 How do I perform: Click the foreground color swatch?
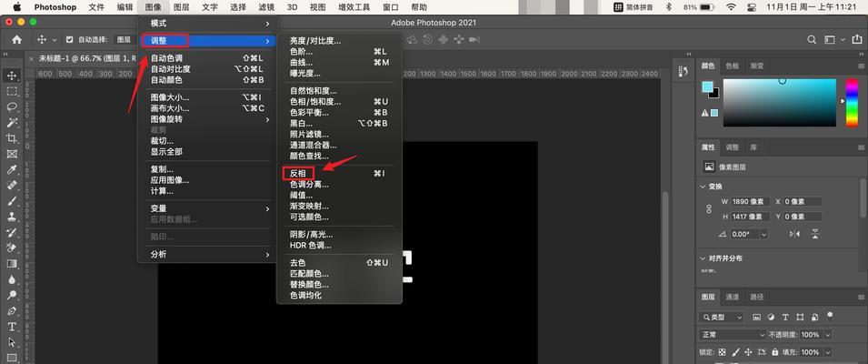pos(707,87)
